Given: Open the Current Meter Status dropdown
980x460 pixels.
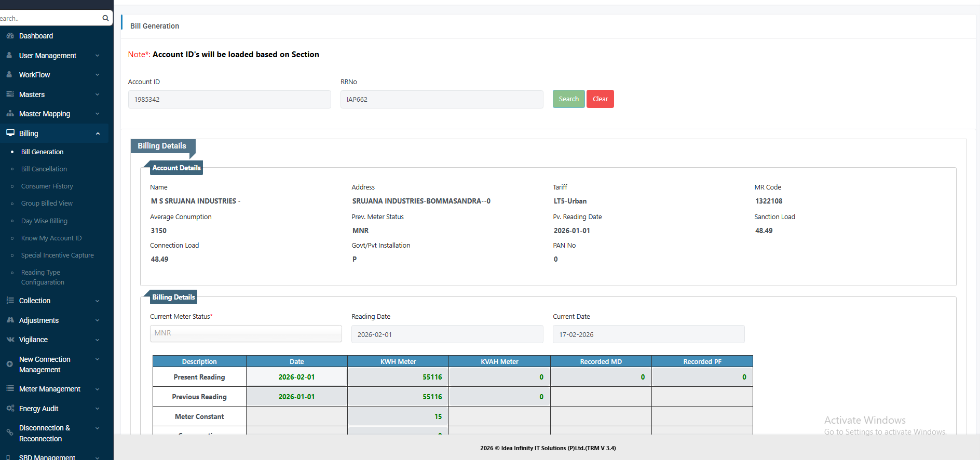Looking at the screenshot, I should [x=246, y=333].
